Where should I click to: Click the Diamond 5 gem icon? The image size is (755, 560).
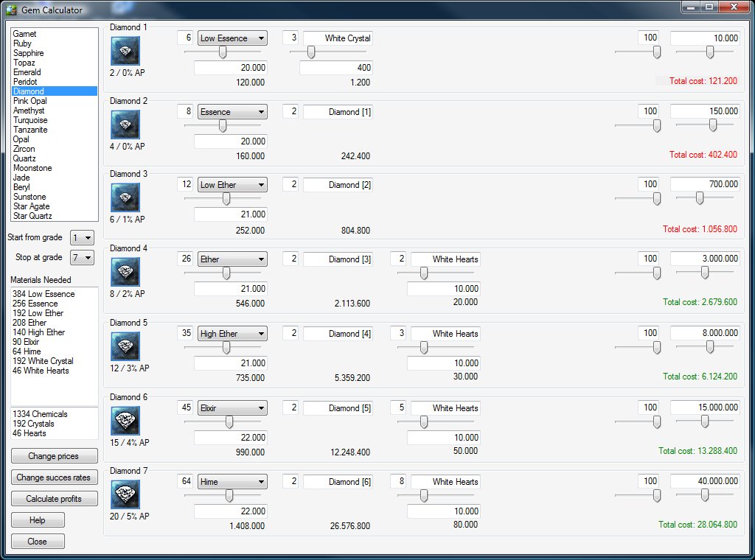(x=125, y=346)
